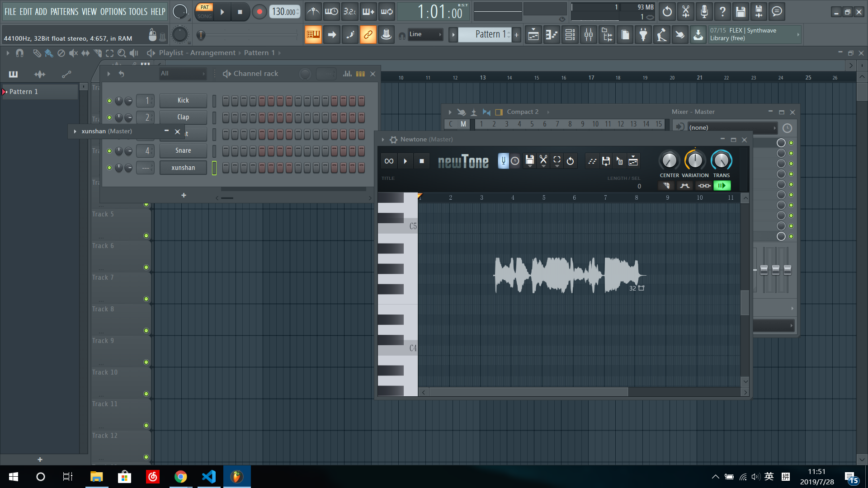Viewport: 868px width, 488px height.
Task: Click Newtone Slice scissors icon
Action: coord(543,161)
